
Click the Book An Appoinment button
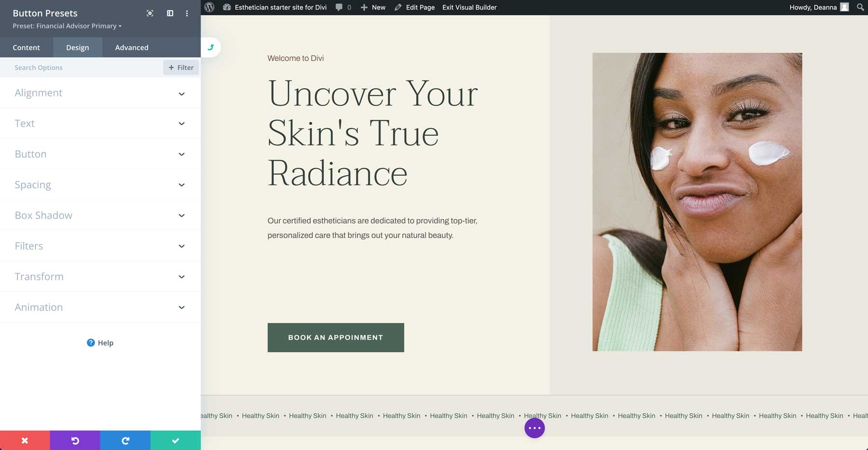point(335,337)
